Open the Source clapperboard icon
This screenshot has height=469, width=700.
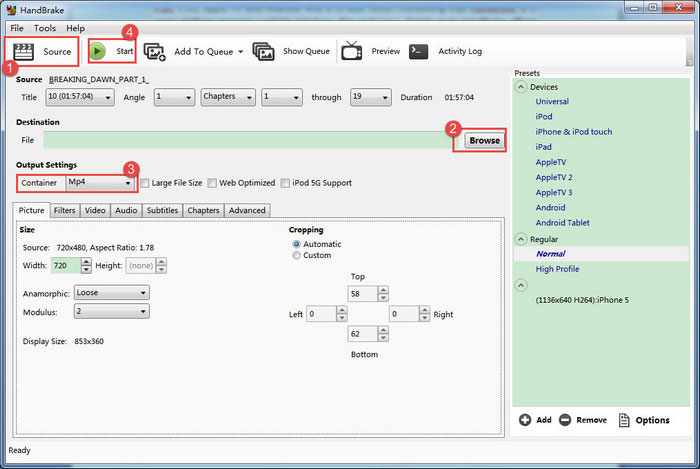pyautogui.click(x=24, y=52)
